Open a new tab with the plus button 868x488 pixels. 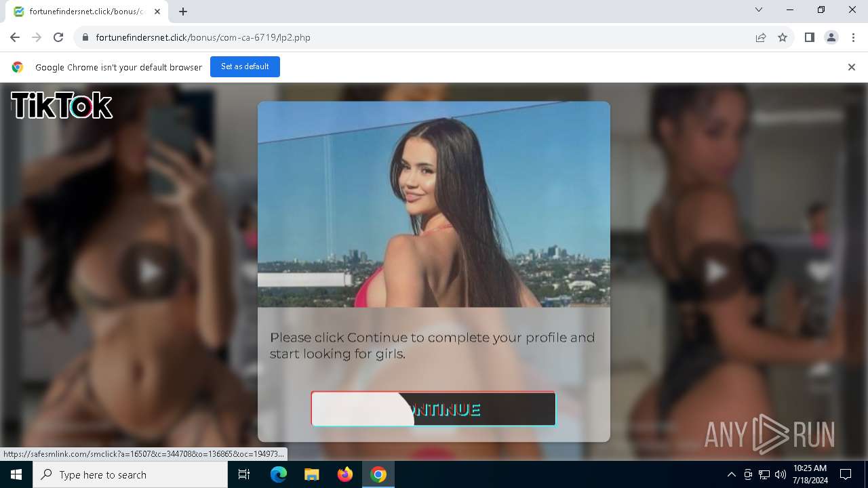click(183, 11)
